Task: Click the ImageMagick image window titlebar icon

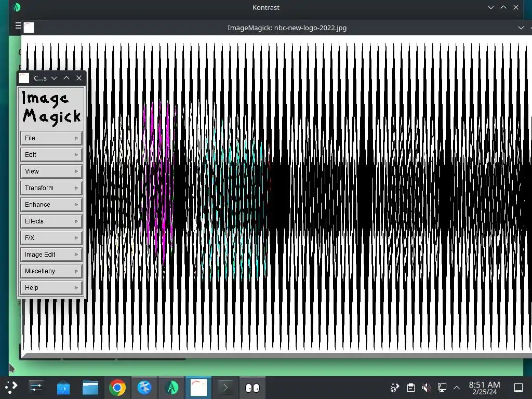Action: point(29,28)
